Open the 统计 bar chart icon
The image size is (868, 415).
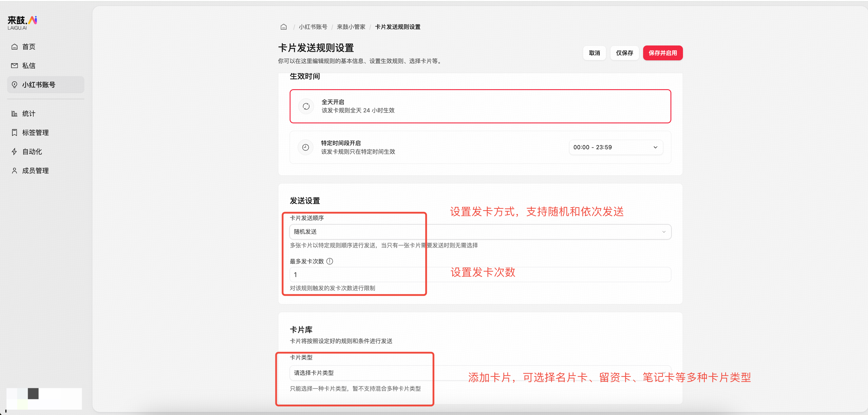coord(14,113)
